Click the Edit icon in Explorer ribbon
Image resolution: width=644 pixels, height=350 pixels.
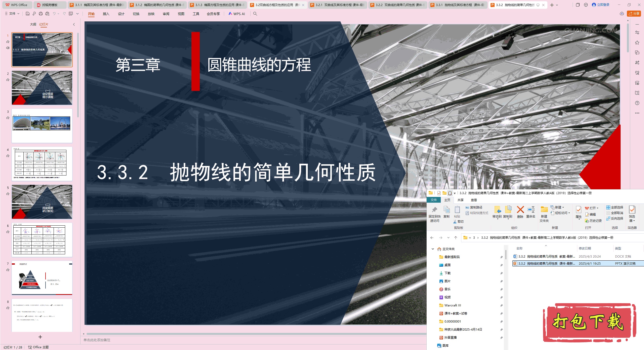590,215
